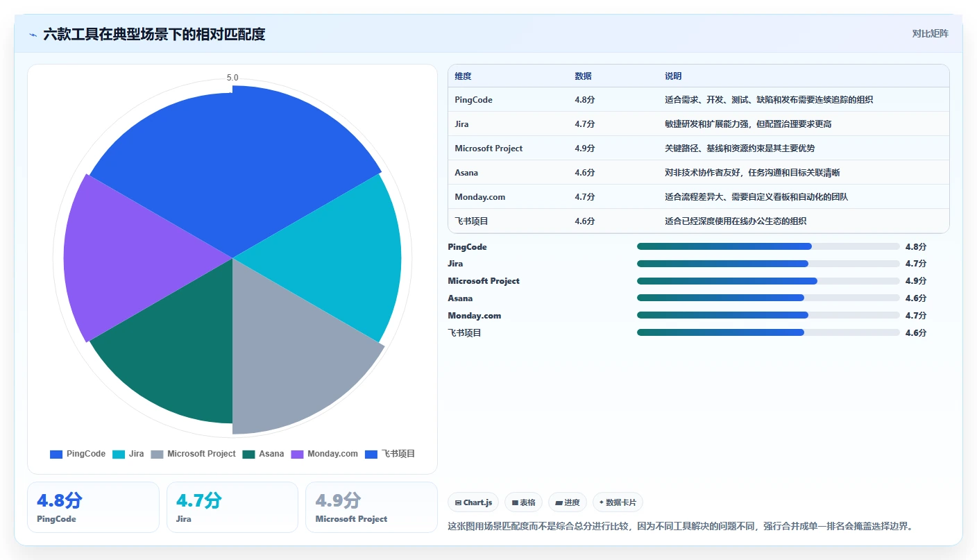Click the 维度 column header
Viewport: 977px width, 560px height.
tap(463, 76)
